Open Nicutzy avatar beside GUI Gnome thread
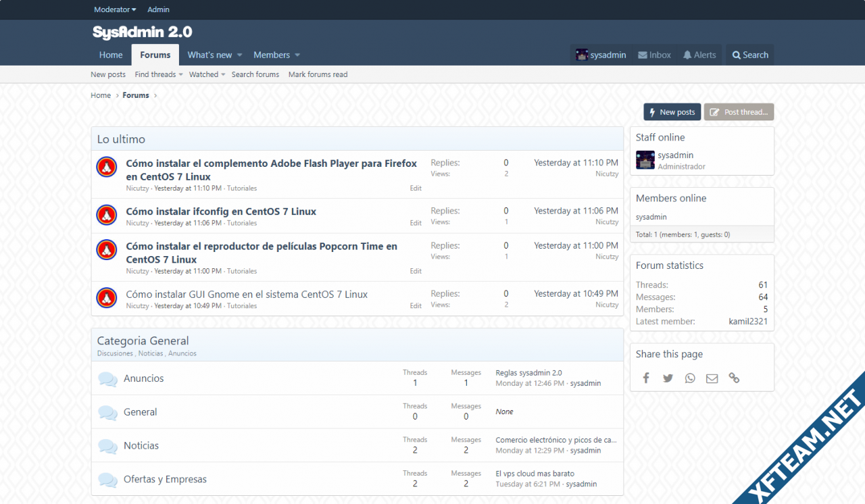Screen dimensions: 865x504 pyautogui.click(x=107, y=298)
